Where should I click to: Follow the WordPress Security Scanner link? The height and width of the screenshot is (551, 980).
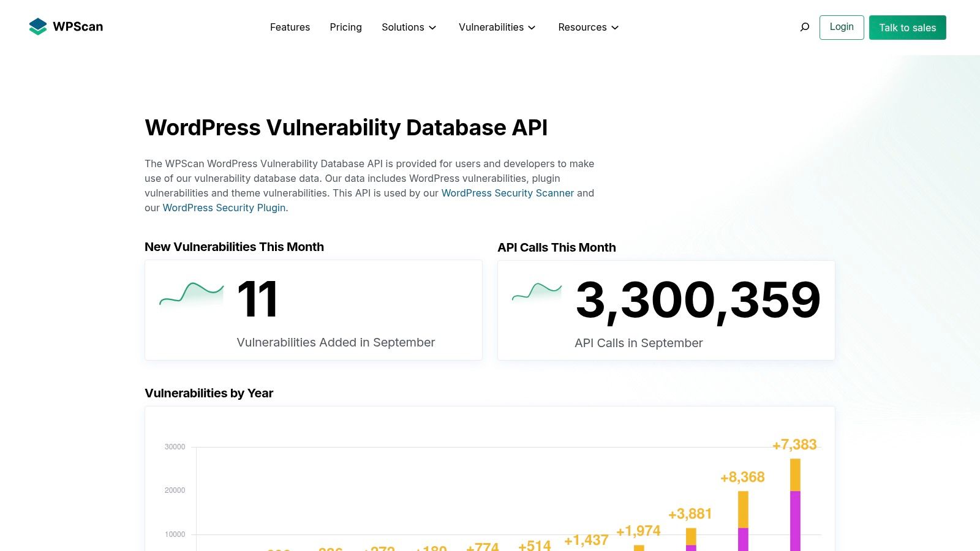(x=508, y=193)
